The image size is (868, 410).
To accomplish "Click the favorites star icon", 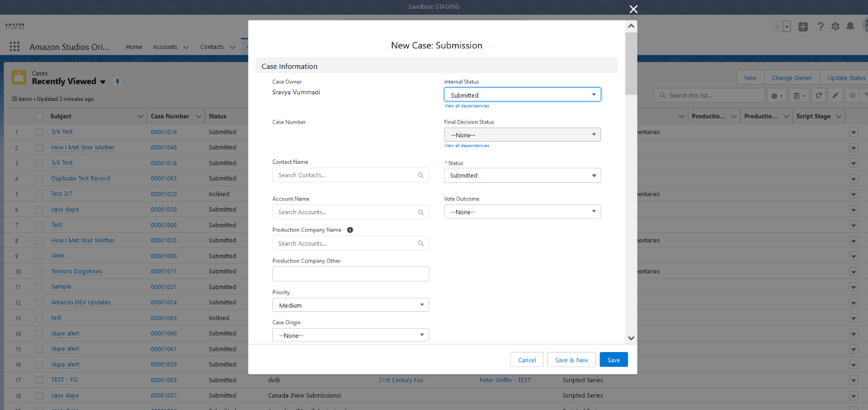I will pyautogui.click(x=777, y=27).
